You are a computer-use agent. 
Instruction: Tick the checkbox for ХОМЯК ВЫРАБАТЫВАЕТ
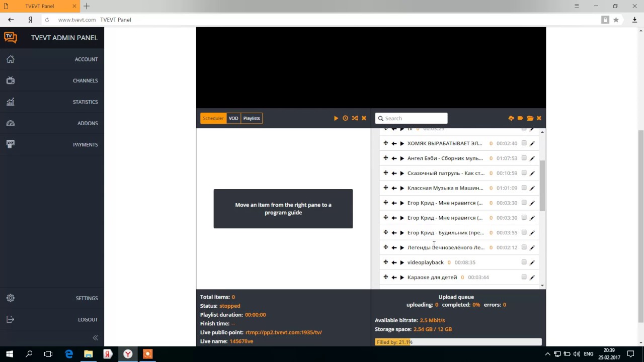(524, 143)
